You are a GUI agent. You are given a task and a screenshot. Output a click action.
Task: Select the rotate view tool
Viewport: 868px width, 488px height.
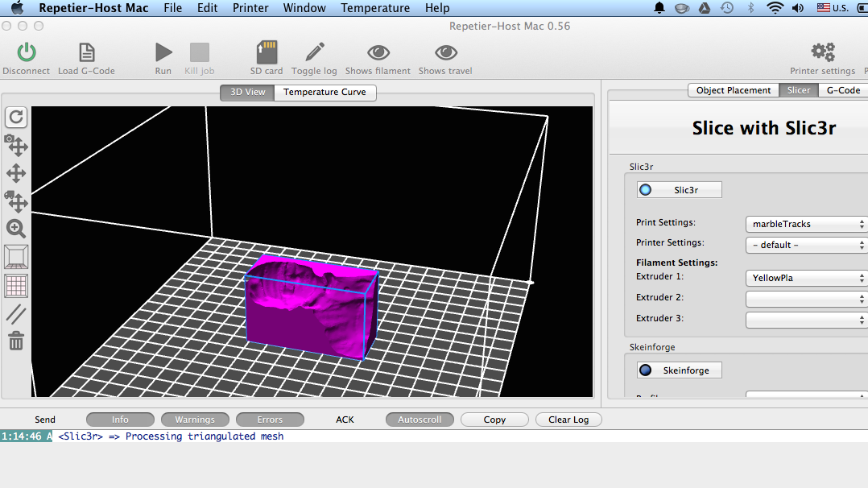(x=16, y=117)
